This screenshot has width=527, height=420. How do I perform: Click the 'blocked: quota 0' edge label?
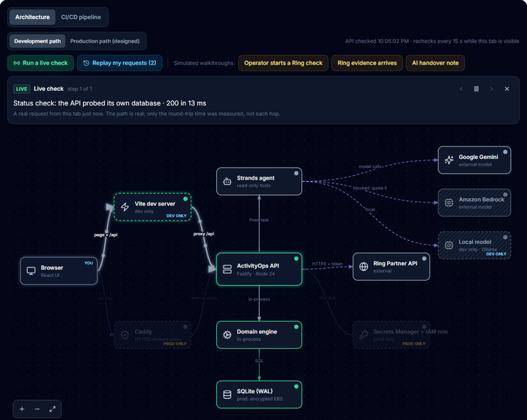tap(369, 188)
